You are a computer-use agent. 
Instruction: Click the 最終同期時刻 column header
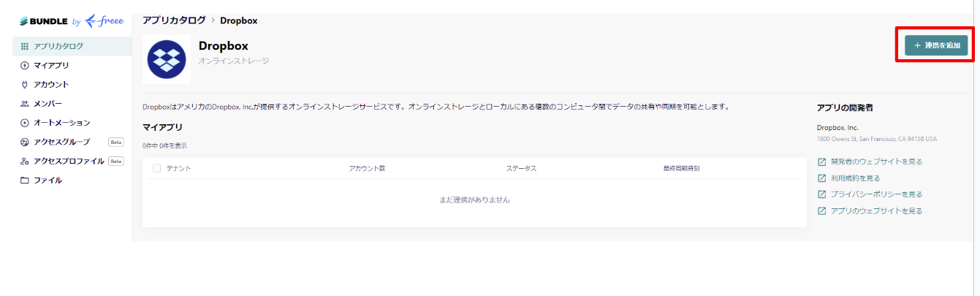(x=681, y=168)
